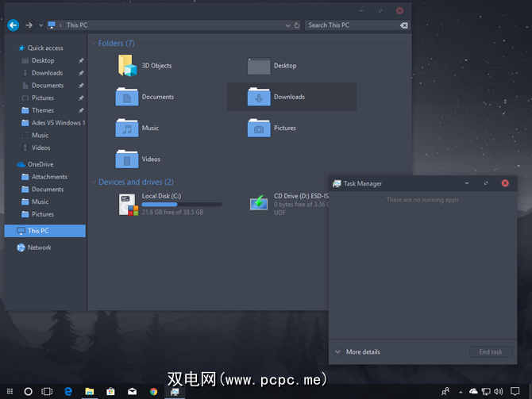
Task: Click the End task button
Action: click(490, 352)
